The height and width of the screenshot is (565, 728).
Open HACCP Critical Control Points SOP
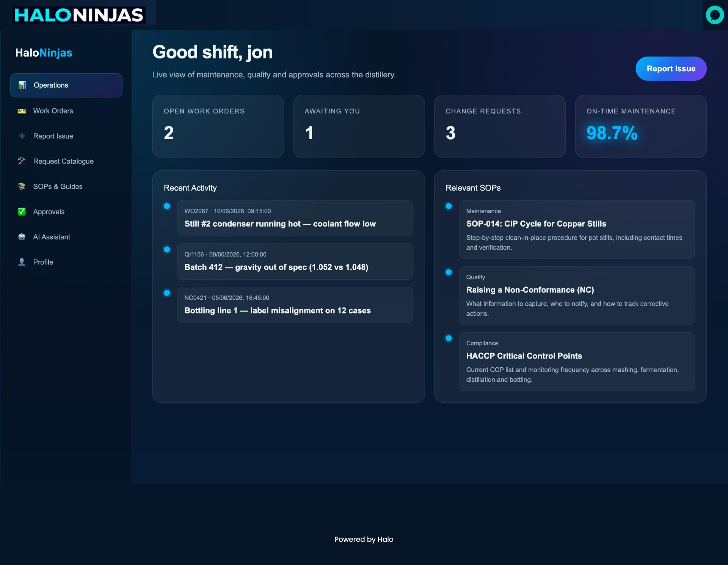click(x=577, y=362)
